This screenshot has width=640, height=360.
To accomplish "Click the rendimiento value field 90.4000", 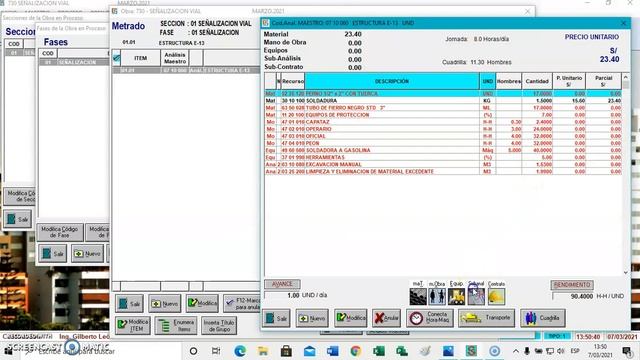I will point(573,296).
